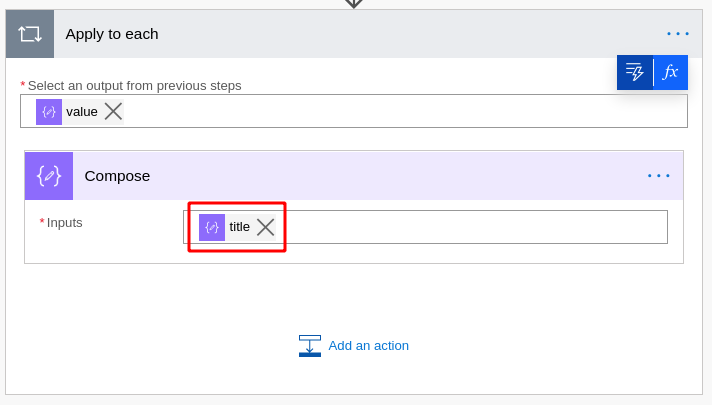Click the purple icon on value token
The width and height of the screenshot is (712, 405).
[49, 112]
